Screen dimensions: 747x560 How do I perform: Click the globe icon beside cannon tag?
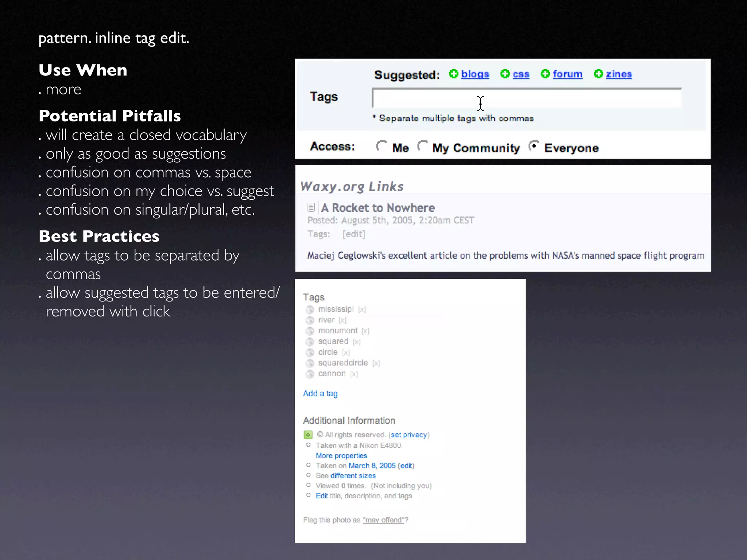(310, 374)
